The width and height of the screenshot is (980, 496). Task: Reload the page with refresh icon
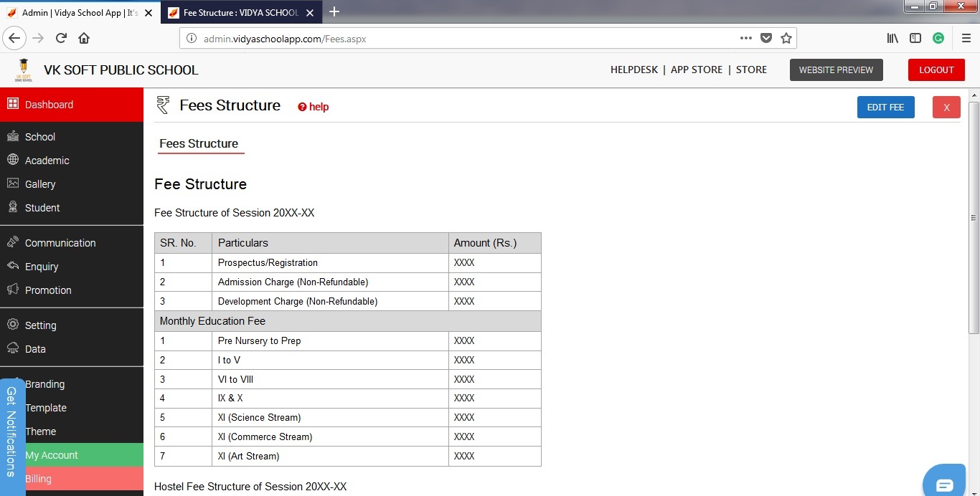click(61, 38)
